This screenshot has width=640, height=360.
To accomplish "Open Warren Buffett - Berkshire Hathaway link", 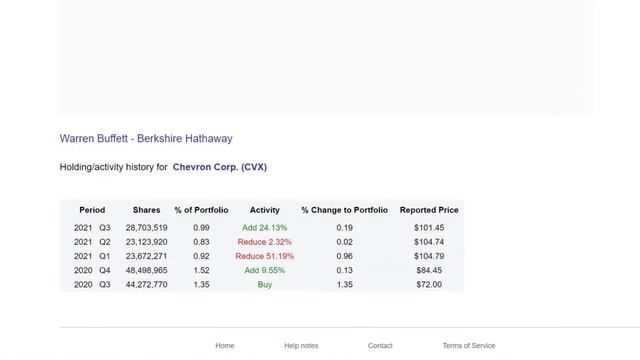I will [146, 138].
